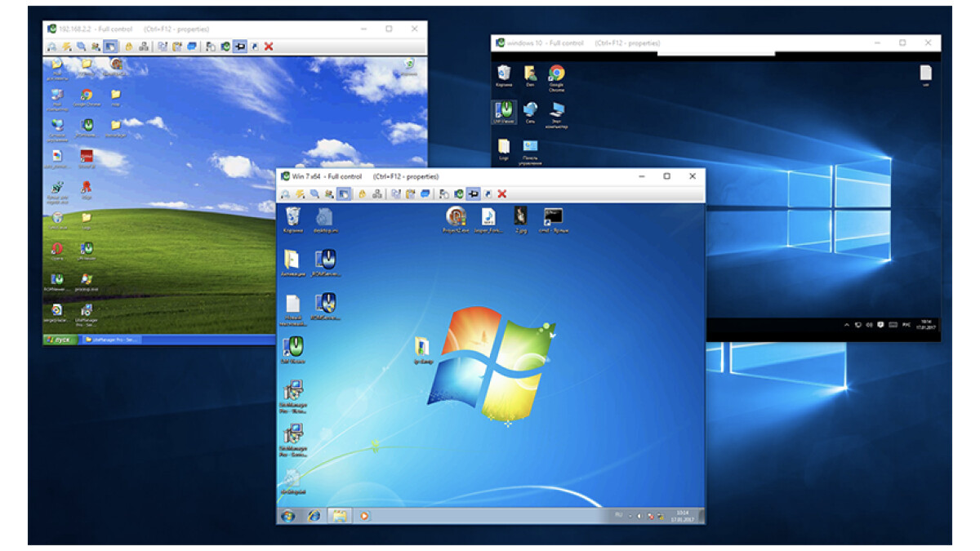Screen dimensions: 980x551
Task: Toggle the highlighted view mode button in 192.168.2.2 toolbar
Action: click(110, 47)
